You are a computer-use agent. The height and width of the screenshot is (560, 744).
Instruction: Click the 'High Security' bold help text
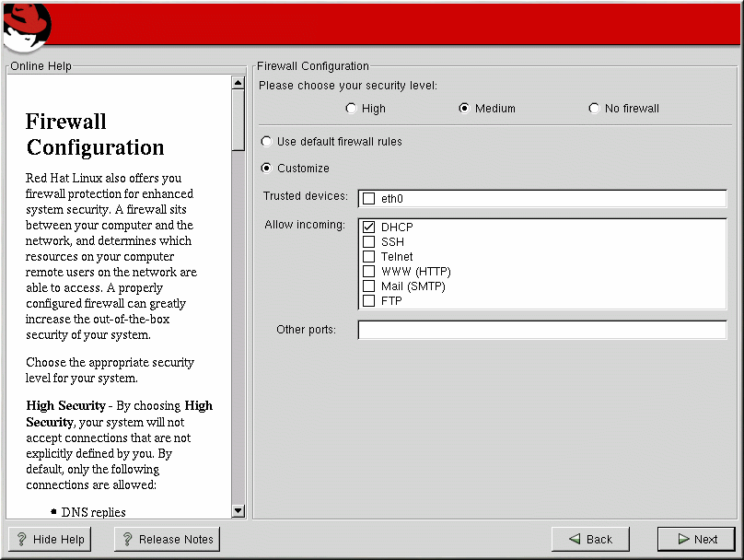click(x=66, y=406)
